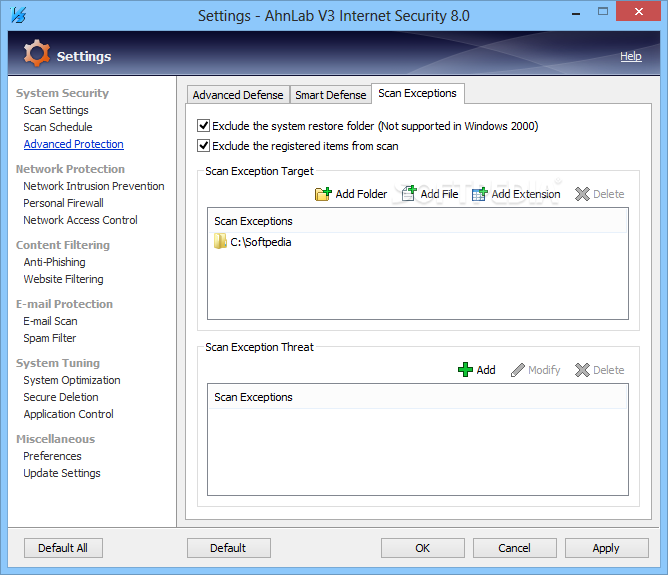Toggle Exclude the system restore folder checkbox
668x575 pixels.
pyautogui.click(x=204, y=126)
